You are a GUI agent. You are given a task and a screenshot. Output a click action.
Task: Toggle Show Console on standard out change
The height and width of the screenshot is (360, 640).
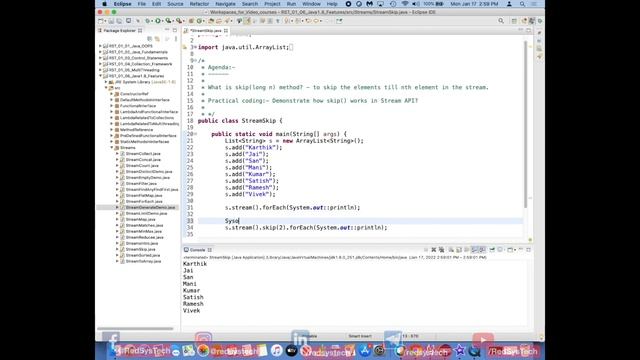point(474,249)
